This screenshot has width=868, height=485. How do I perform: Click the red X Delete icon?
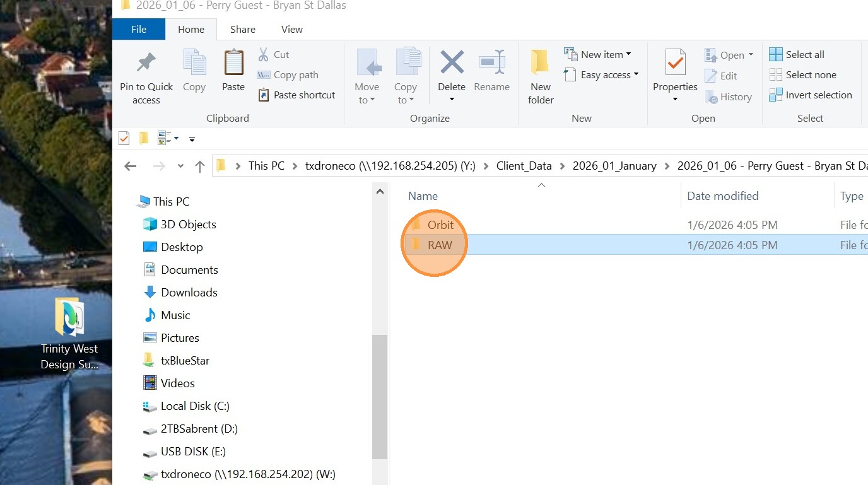pos(452,62)
